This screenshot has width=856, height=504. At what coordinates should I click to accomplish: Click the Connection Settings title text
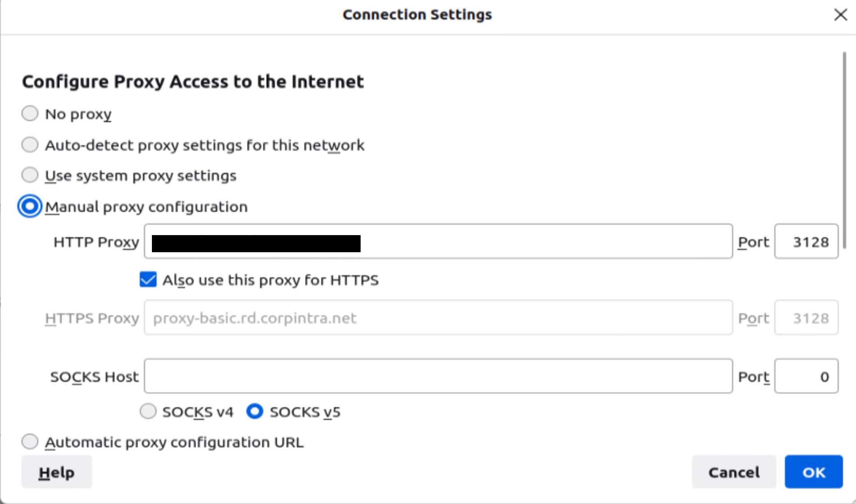pos(417,14)
